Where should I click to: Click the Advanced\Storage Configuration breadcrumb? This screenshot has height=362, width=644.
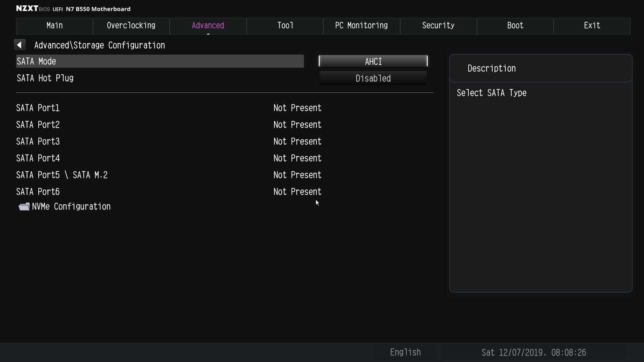pyautogui.click(x=100, y=45)
